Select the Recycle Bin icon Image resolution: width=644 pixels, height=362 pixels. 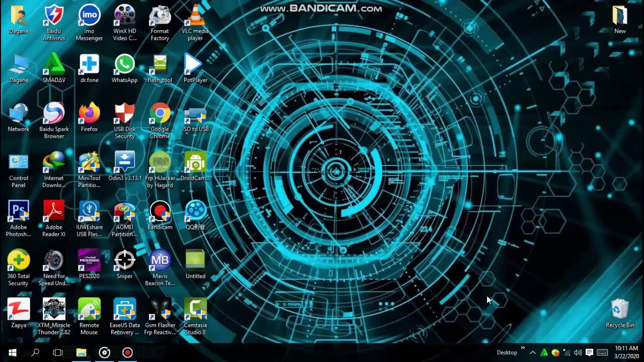(x=620, y=313)
